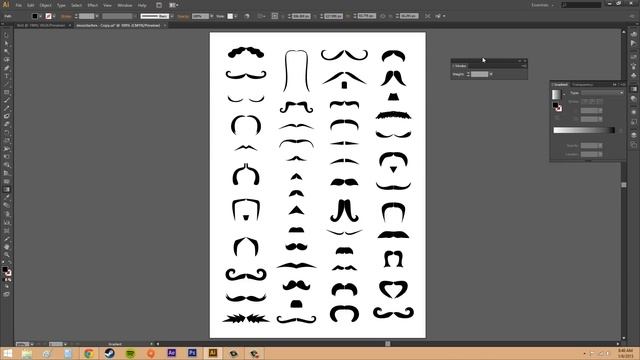Click the Recolor Artwork wheel icon
The height and width of the screenshot is (360, 640).
pyautogui.click(x=247, y=16)
